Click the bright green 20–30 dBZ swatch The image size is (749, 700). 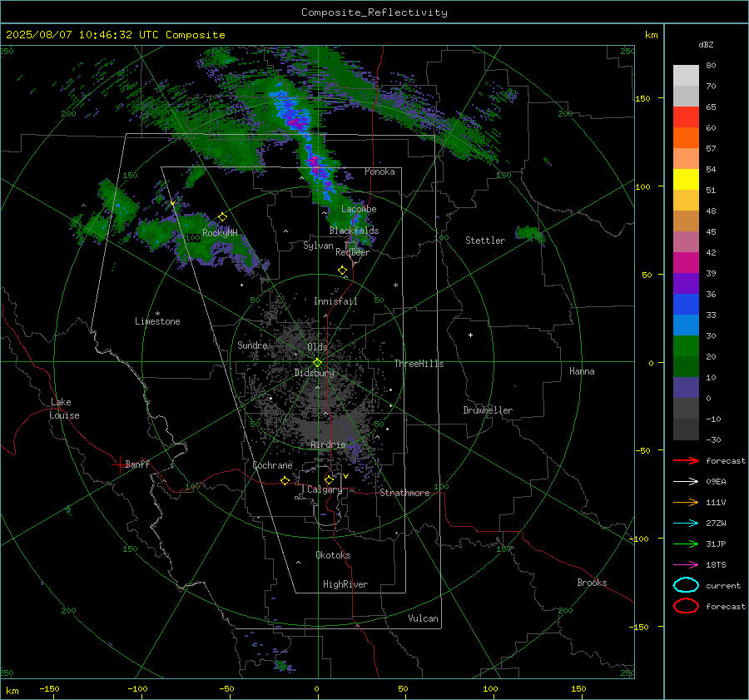click(x=686, y=345)
